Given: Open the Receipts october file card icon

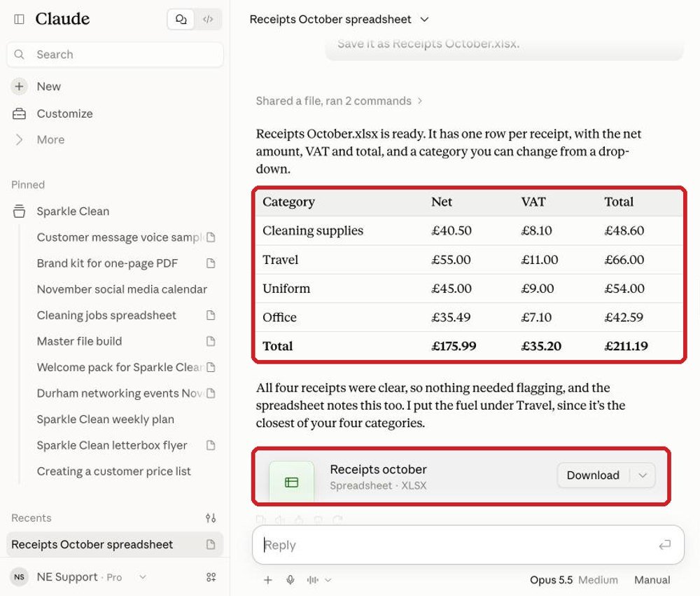Looking at the screenshot, I should point(291,482).
